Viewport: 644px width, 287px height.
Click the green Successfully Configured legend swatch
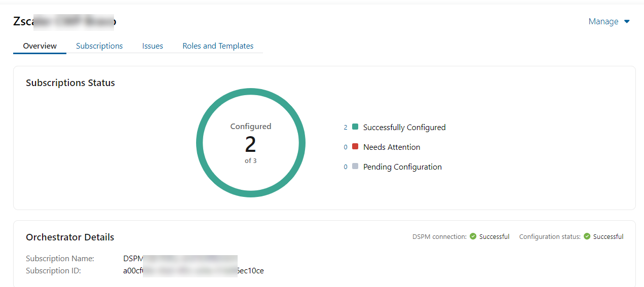point(355,127)
